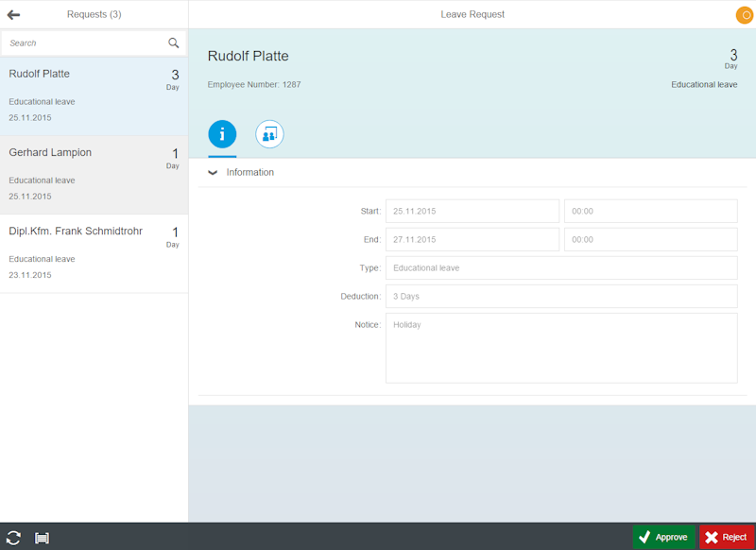756x550 pixels.
Task: Switch to the Information circle tab
Action: pyautogui.click(x=222, y=133)
